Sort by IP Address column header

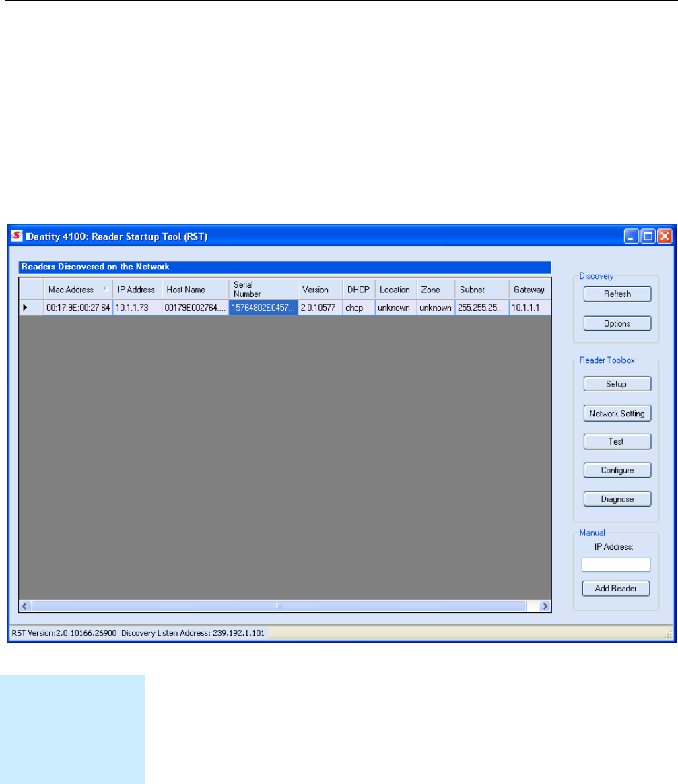click(137, 290)
